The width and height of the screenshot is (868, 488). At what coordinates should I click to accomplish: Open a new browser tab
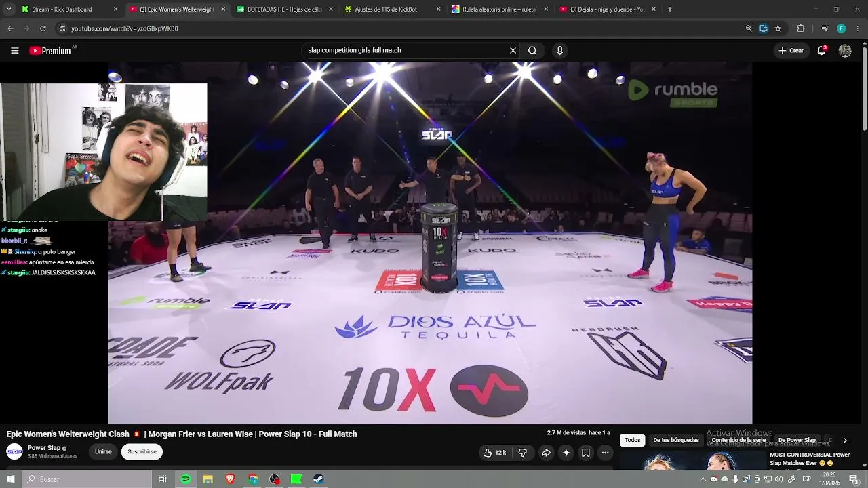[x=670, y=9]
